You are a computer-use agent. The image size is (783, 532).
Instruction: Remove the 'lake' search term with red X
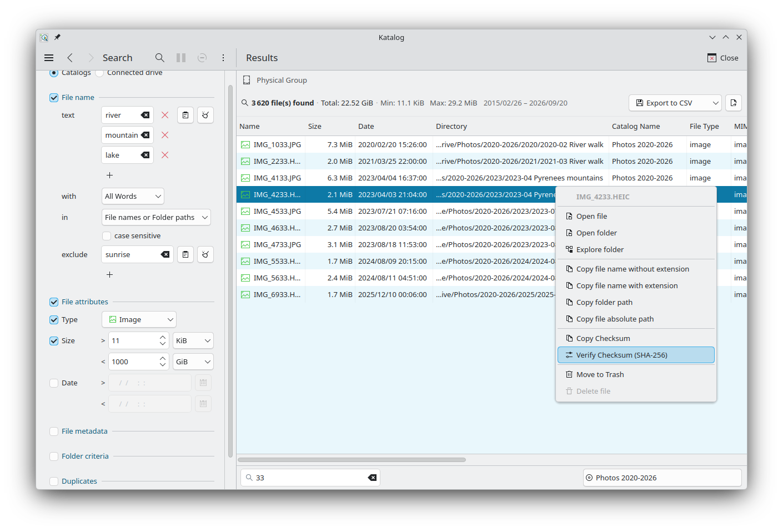click(x=165, y=155)
